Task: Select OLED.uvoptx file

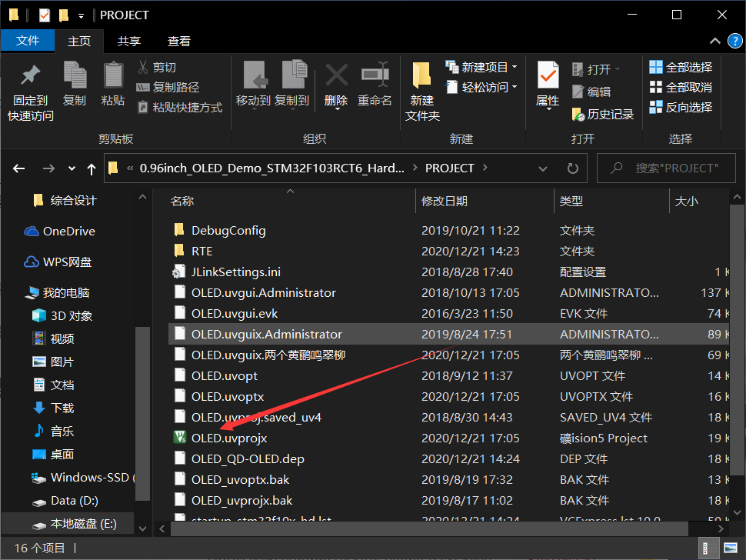Action: [228, 397]
